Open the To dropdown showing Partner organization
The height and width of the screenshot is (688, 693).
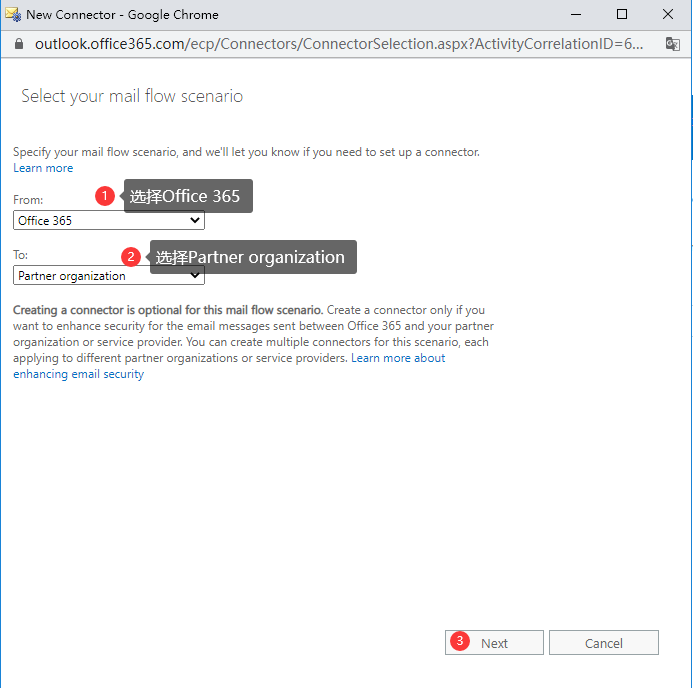109,275
